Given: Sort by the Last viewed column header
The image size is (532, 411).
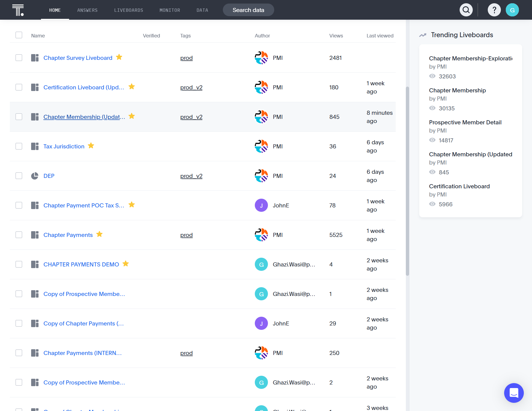Looking at the screenshot, I should pos(380,36).
